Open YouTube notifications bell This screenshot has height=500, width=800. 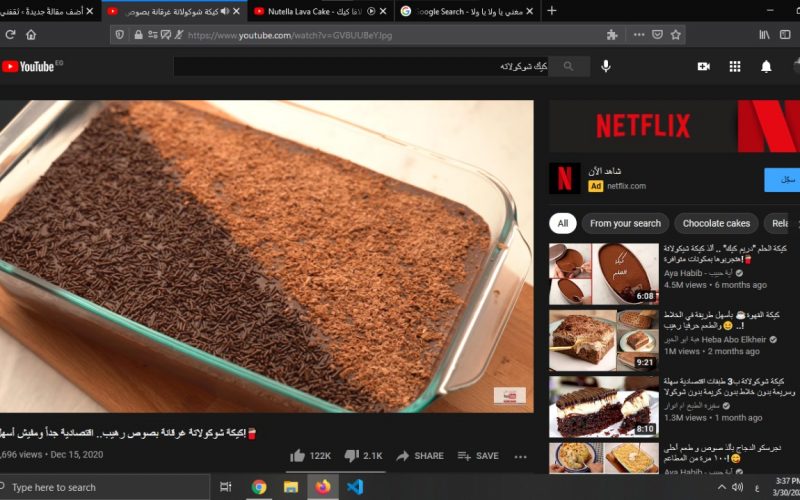click(766, 66)
